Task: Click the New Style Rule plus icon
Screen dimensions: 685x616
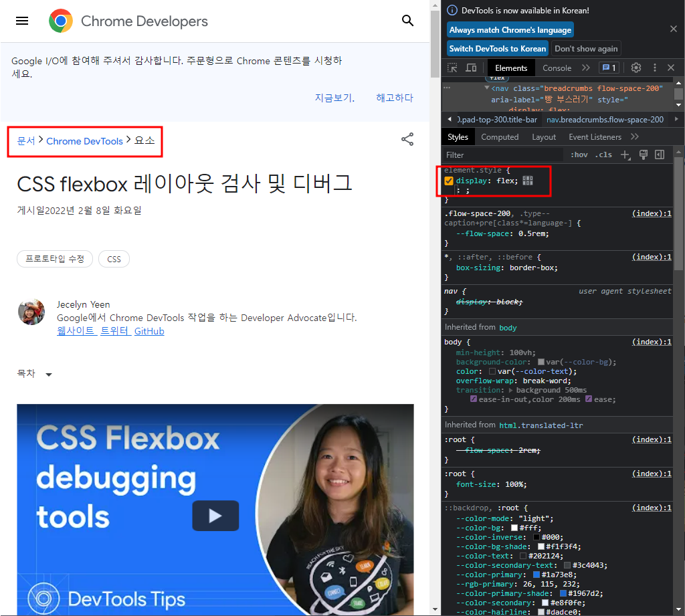Action: (625, 155)
